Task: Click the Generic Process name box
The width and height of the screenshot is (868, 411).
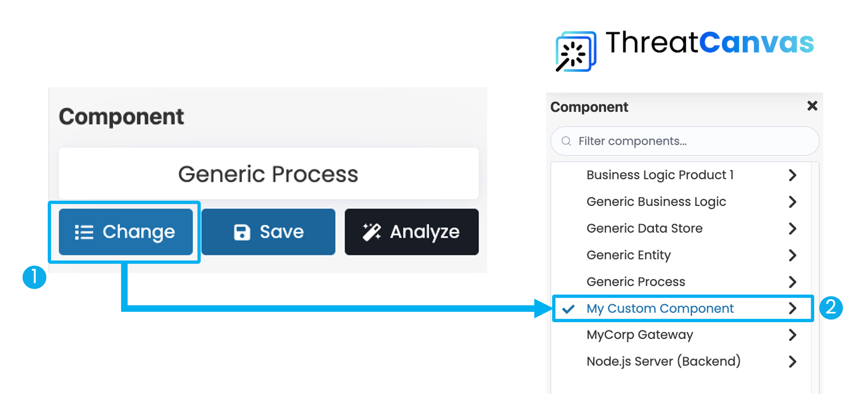Action: click(x=268, y=174)
